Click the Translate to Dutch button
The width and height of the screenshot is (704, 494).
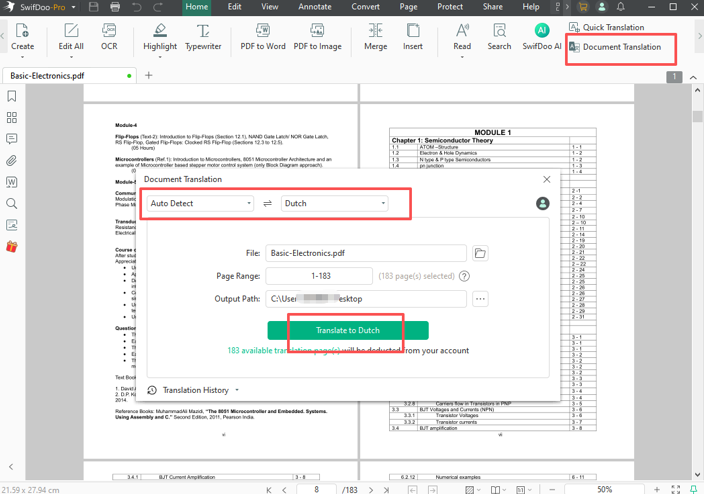[x=347, y=330]
